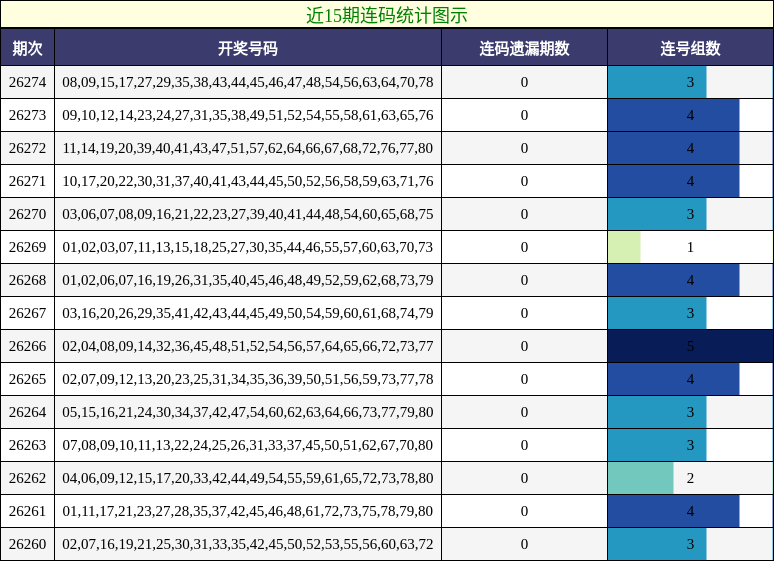The image size is (774, 561).
Task: Select period number 26269
Action: (x=27, y=247)
